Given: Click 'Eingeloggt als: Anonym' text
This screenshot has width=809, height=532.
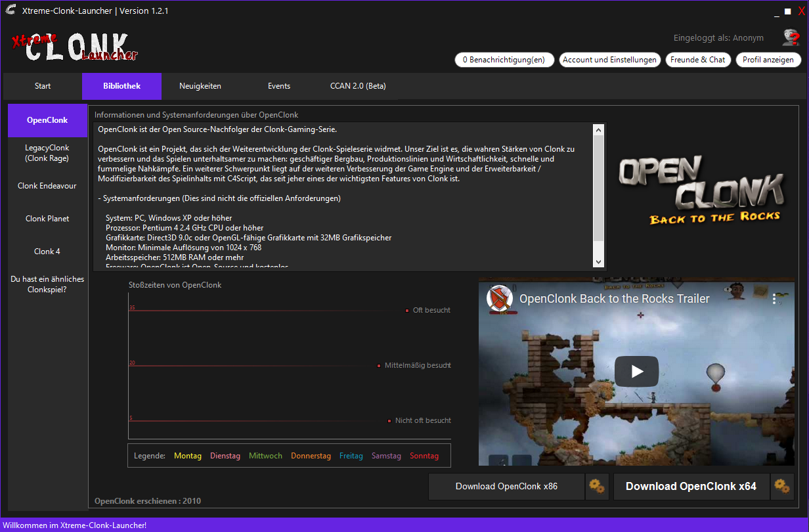Looking at the screenshot, I should click(x=718, y=38).
